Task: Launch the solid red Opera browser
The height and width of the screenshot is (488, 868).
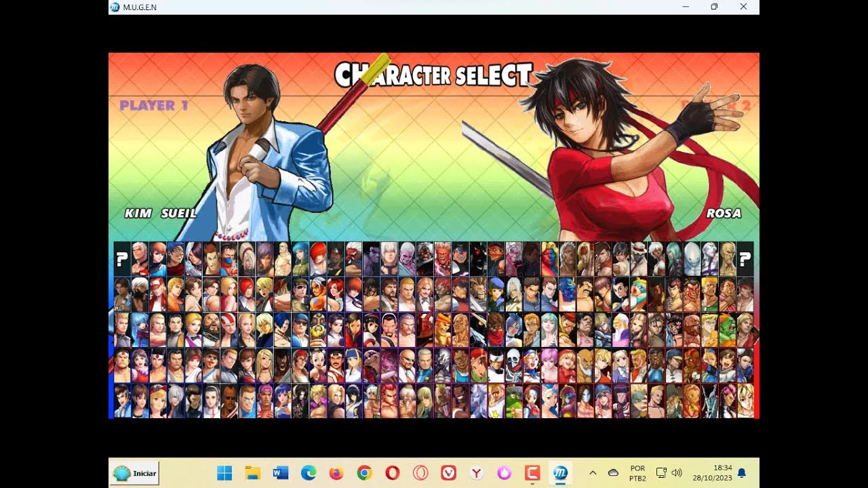Action: [393, 473]
